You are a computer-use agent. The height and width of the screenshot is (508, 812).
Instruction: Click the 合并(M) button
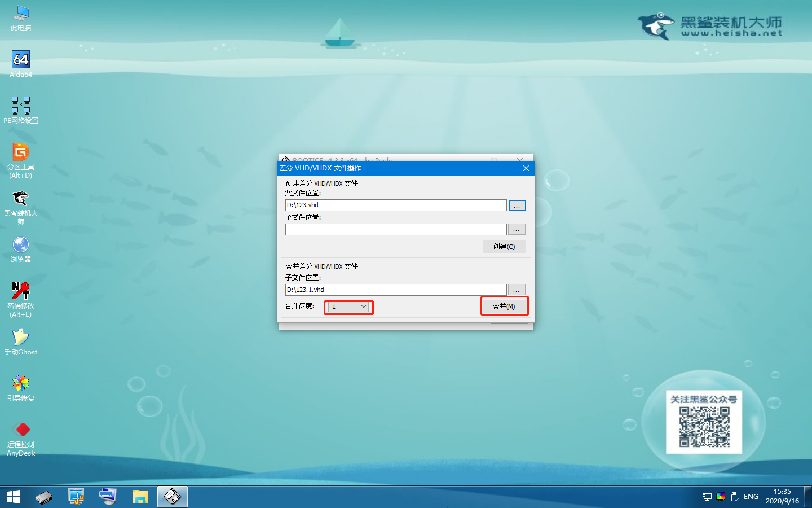pos(504,306)
